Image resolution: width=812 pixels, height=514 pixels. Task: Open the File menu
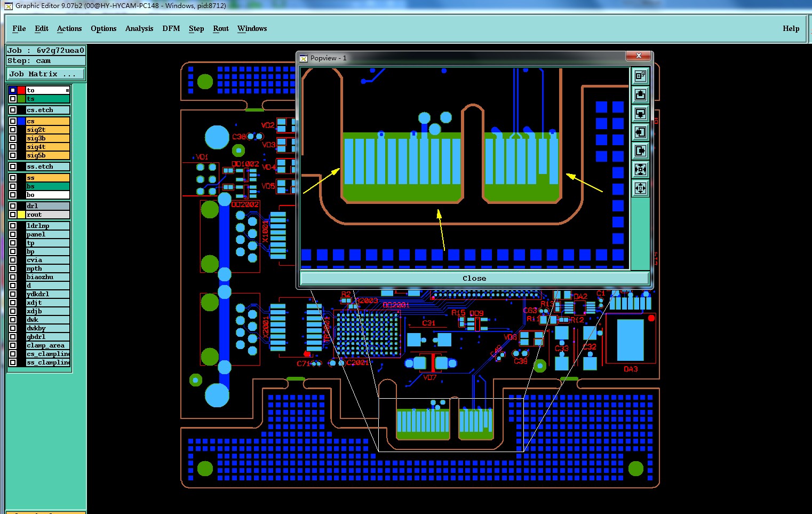(19, 28)
